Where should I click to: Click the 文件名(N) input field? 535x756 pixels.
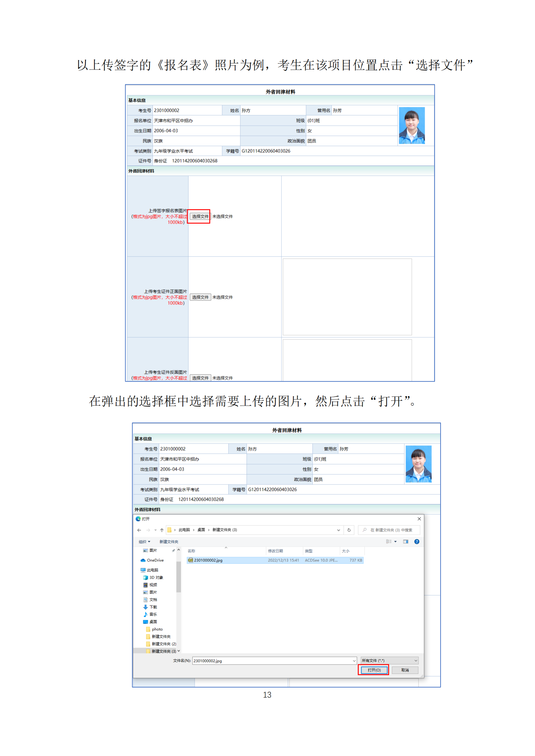pyautogui.click(x=274, y=661)
